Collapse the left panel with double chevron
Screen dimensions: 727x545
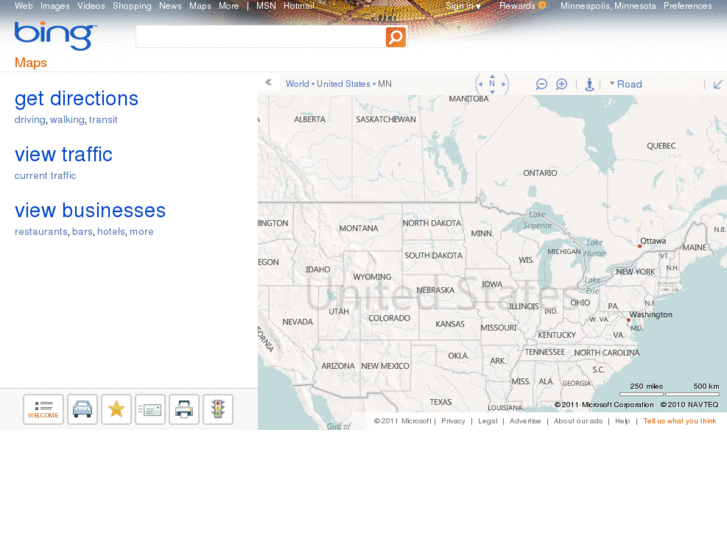coord(268,83)
